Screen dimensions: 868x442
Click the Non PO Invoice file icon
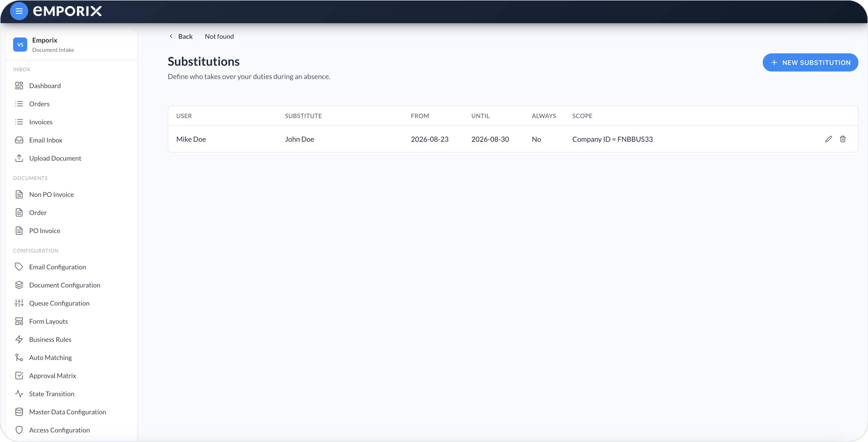[19, 195]
